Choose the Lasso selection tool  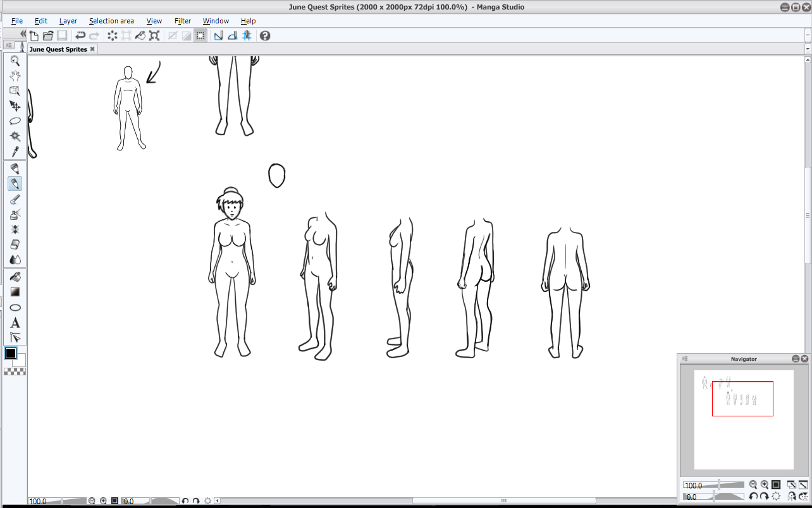click(15, 121)
